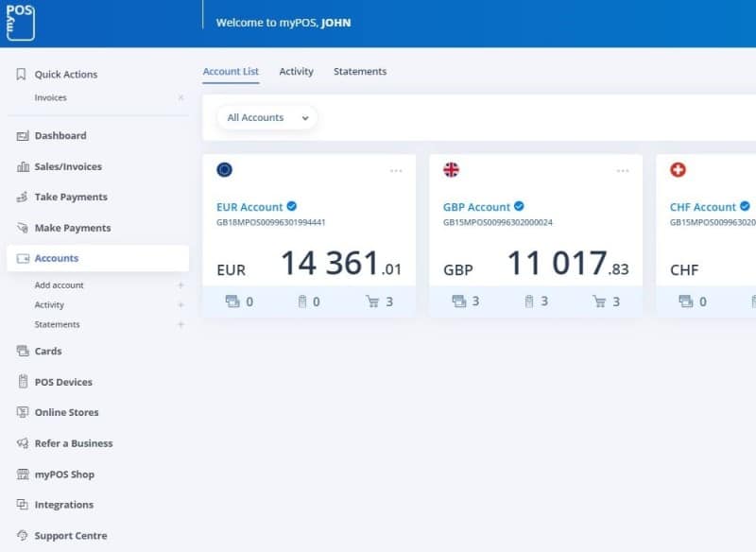The image size is (756, 552).
Task: Open the All Accounts dropdown
Action: pos(267,118)
